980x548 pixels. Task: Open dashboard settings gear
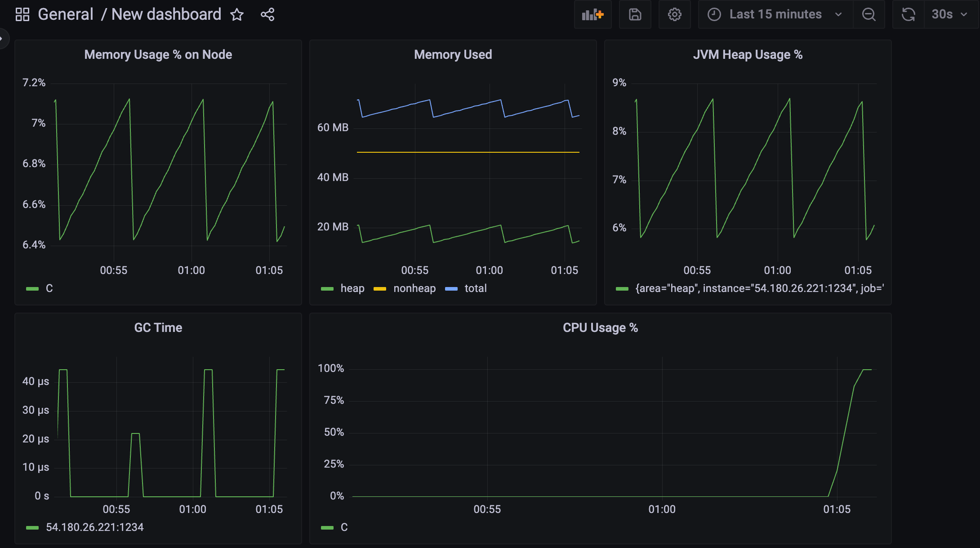pos(674,15)
